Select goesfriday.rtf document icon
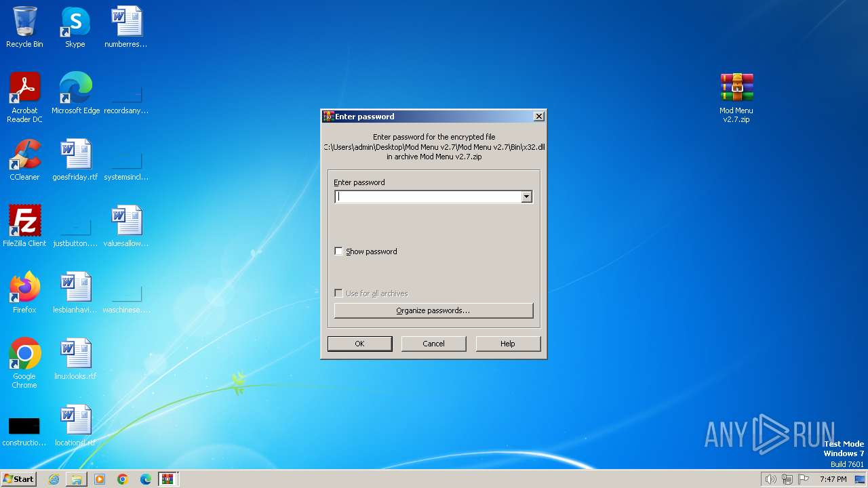The height and width of the screenshot is (488, 868). (75, 160)
